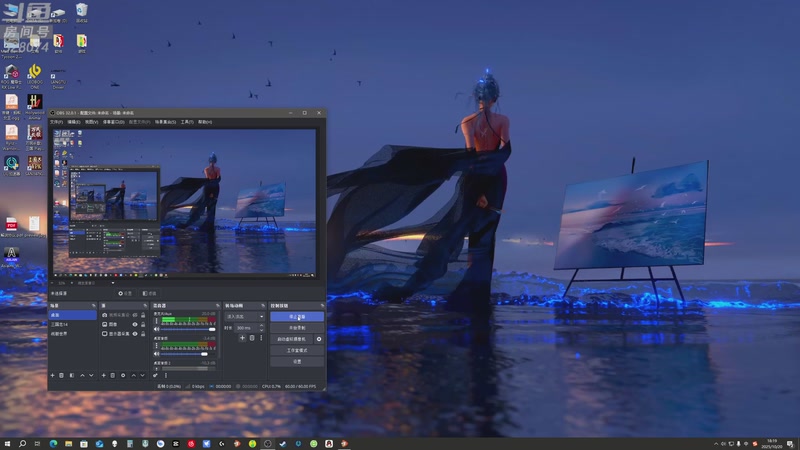Open transition properties three-dot menu
This screenshot has height=450, width=800.
coord(261,338)
